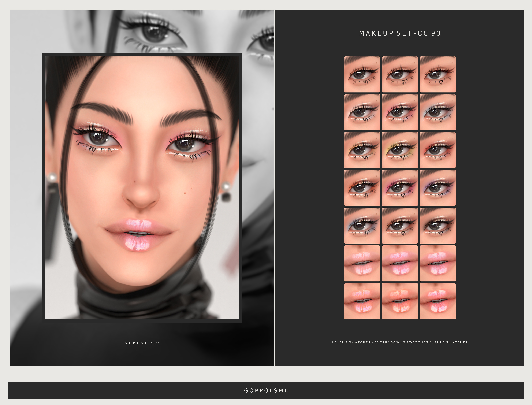Image resolution: width=532 pixels, height=405 pixels.
Task: Click the pearl earring on the right side
Action: 226,187
